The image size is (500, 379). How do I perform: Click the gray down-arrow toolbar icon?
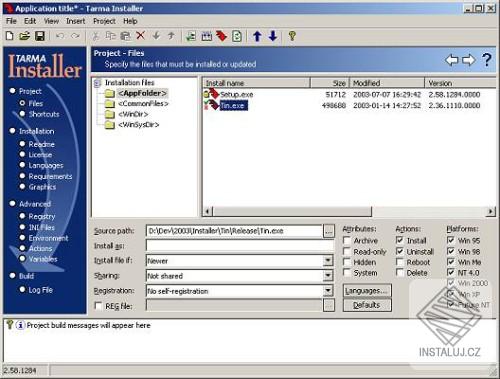(x=156, y=35)
